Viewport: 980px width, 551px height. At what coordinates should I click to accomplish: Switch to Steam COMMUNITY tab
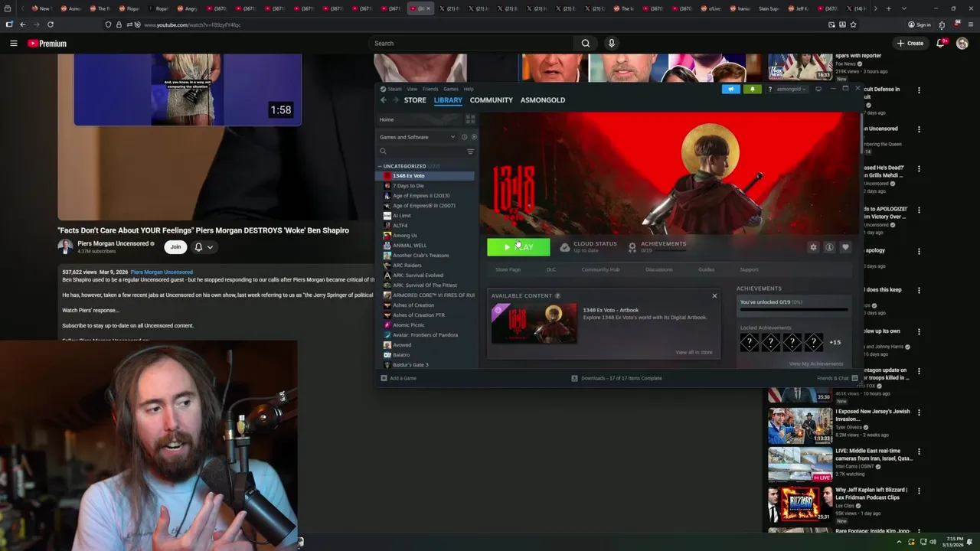(x=492, y=100)
